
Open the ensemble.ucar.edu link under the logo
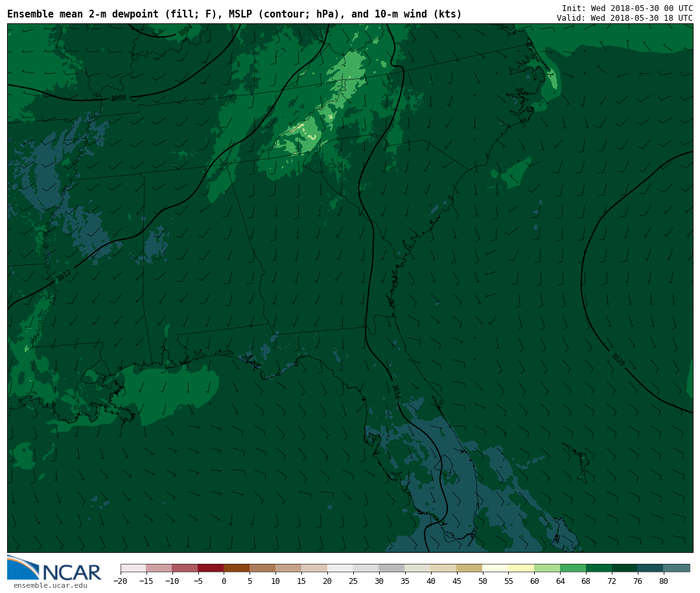[x=51, y=585]
